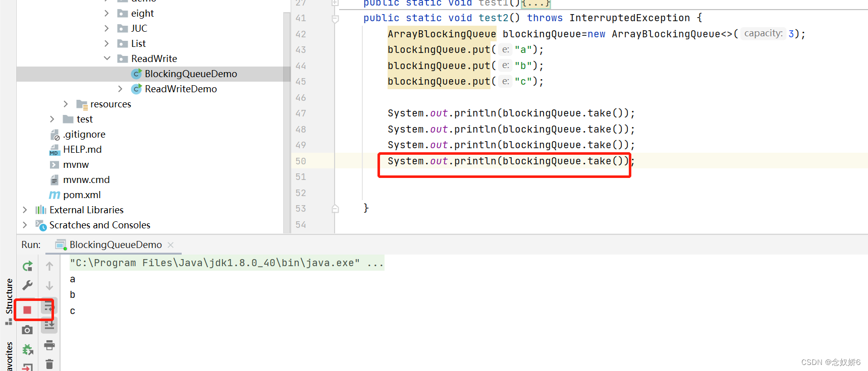This screenshot has height=371, width=868.
Task: Open HELP.md in project tree
Action: click(x=82, y=149)
